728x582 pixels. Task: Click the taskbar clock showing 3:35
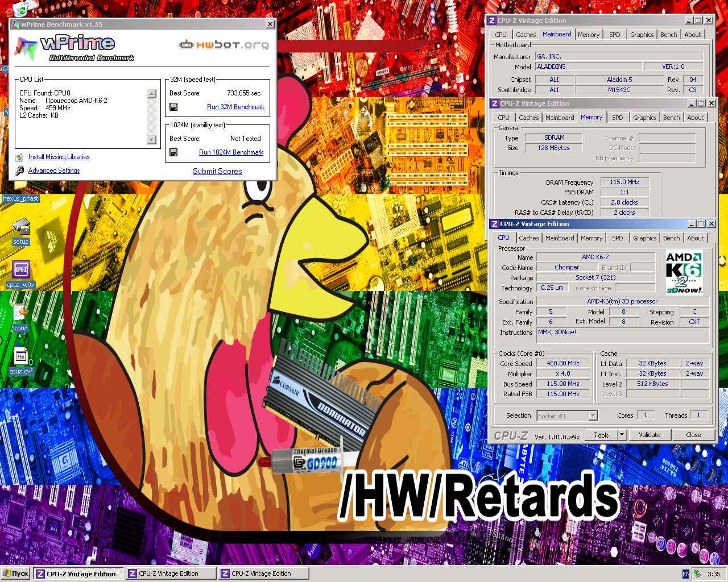coord(714,574)
